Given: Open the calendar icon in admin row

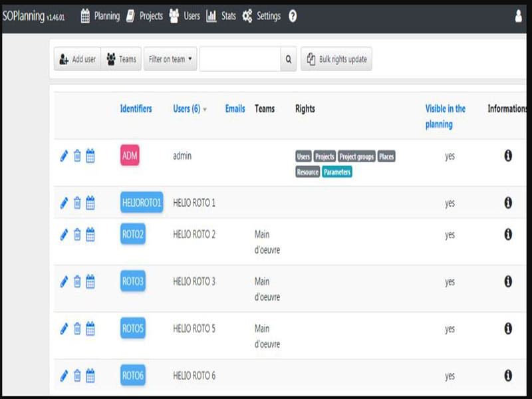Looking at the screenshot, I should [x=90, y=156].
